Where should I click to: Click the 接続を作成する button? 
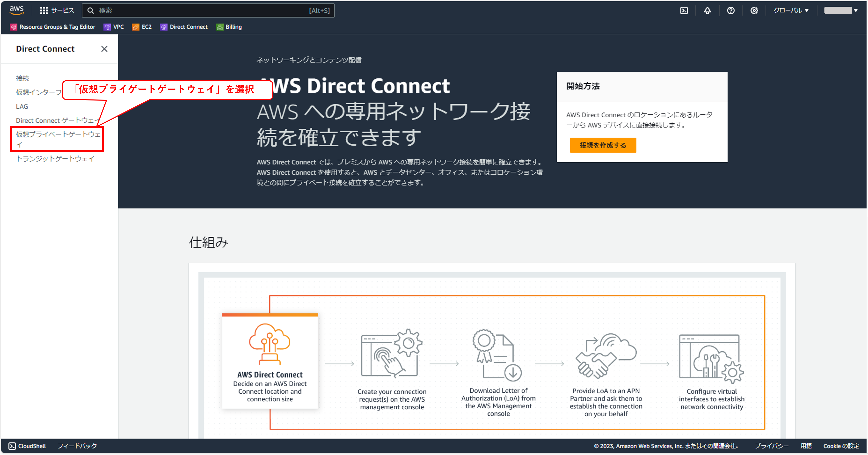pos(603,145)
